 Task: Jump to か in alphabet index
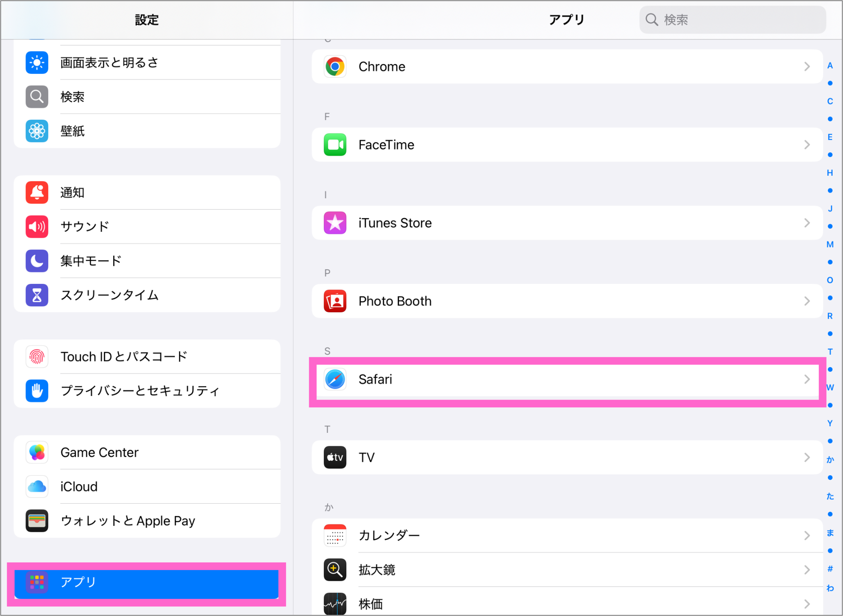(x=830, y=459)
